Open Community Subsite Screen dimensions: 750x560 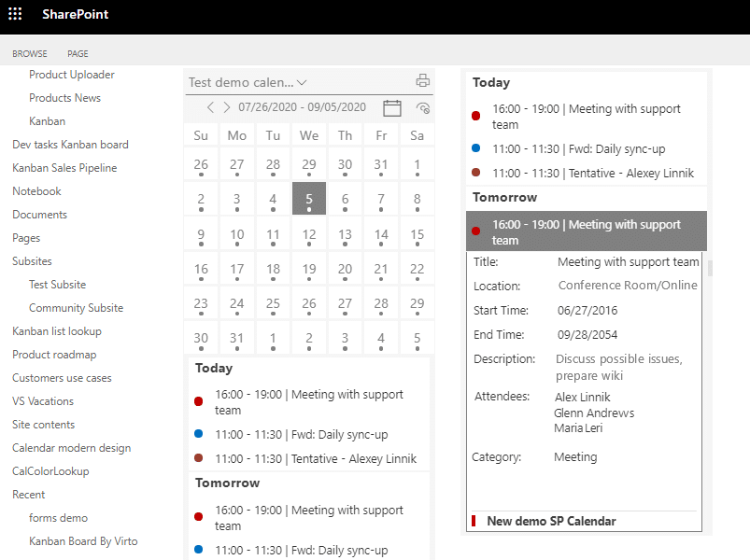[x=76, y=308]
